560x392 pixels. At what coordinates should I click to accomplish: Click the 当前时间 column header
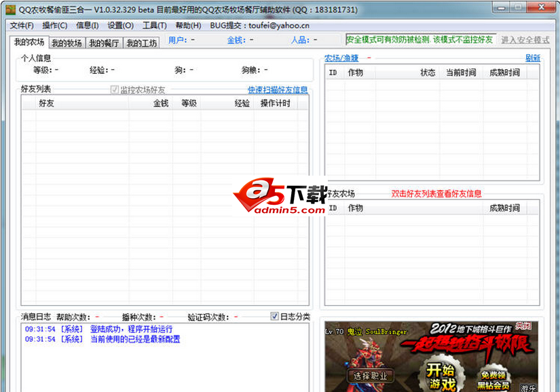(461, 73)
